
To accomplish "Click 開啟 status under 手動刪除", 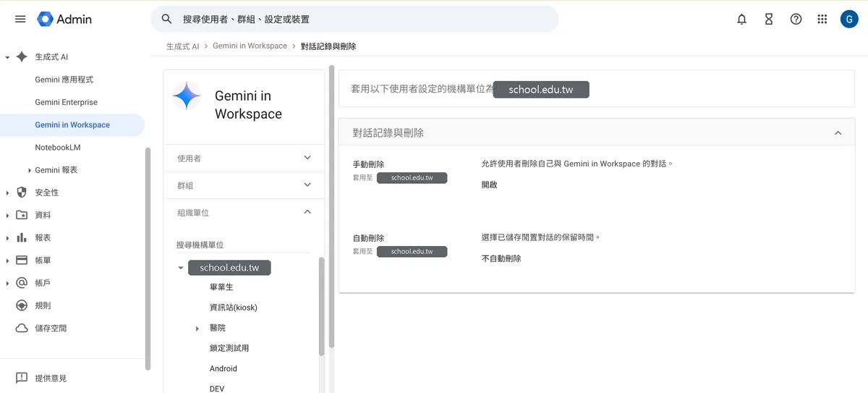I will (490, 185).
